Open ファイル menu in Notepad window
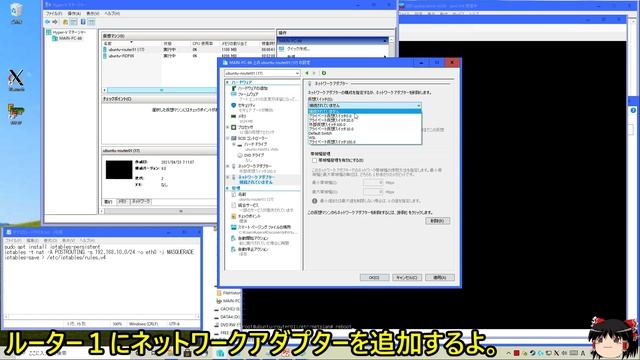 tap(13, 240)
